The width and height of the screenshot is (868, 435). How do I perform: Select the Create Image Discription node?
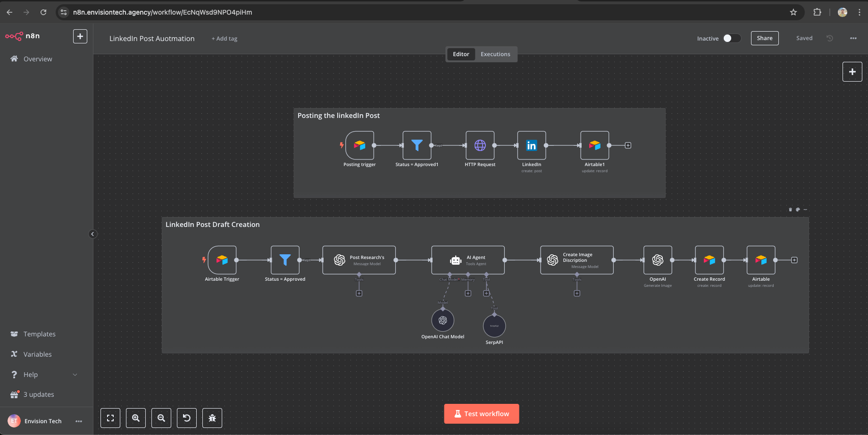576,259
